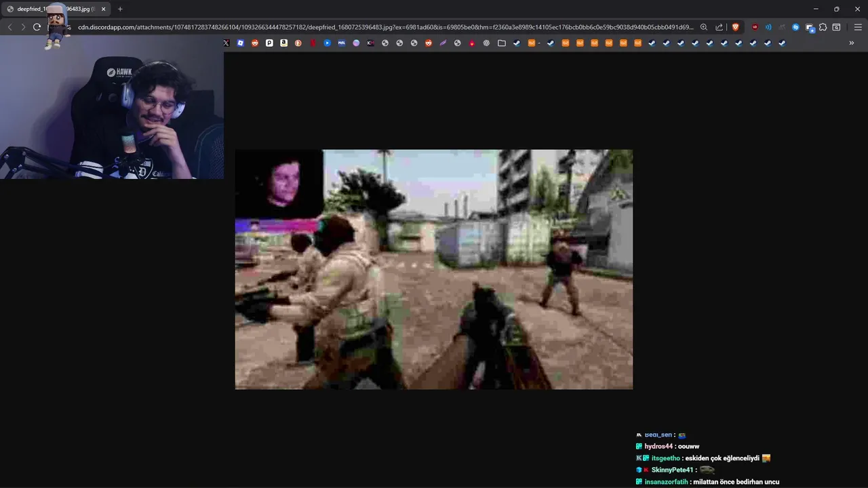Show hidden bookmarks with the » chevron

click(852, 43)
